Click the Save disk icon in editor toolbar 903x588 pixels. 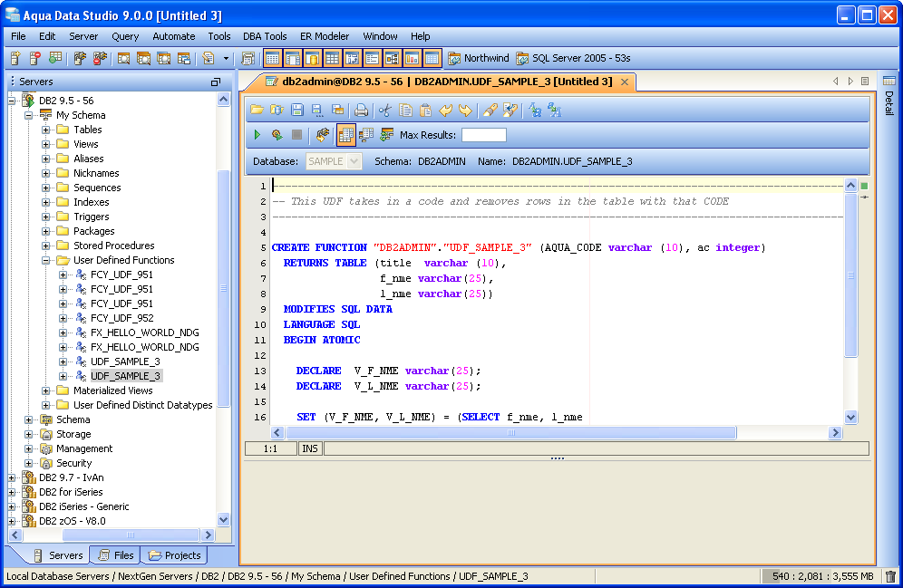click(x=296, y=110)
